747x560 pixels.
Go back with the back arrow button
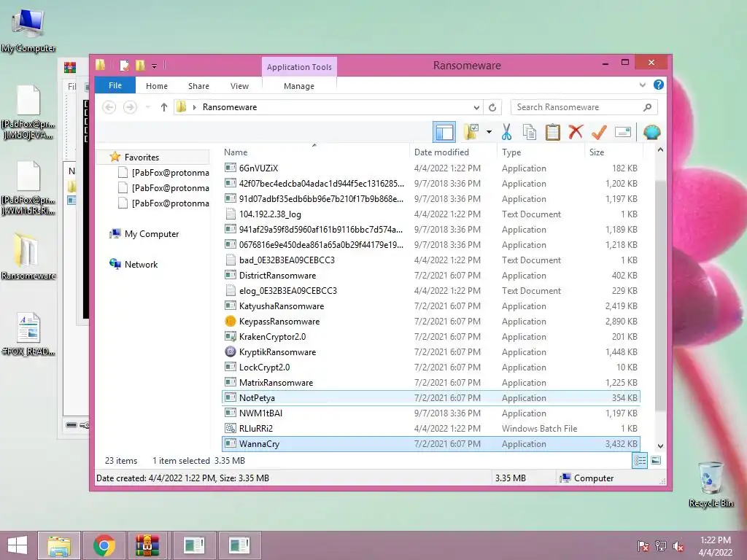pos(109,107)
